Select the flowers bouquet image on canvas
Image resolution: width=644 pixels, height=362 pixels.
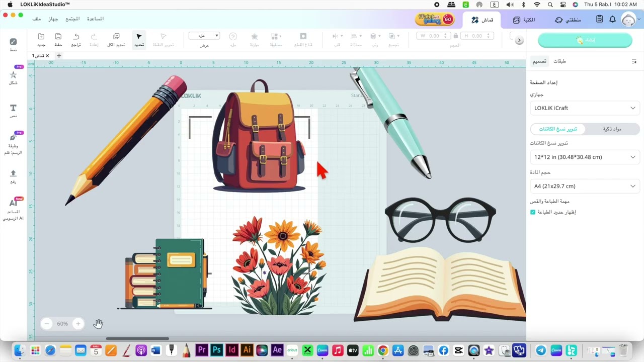pyautogui.click(x=278, y=265)
